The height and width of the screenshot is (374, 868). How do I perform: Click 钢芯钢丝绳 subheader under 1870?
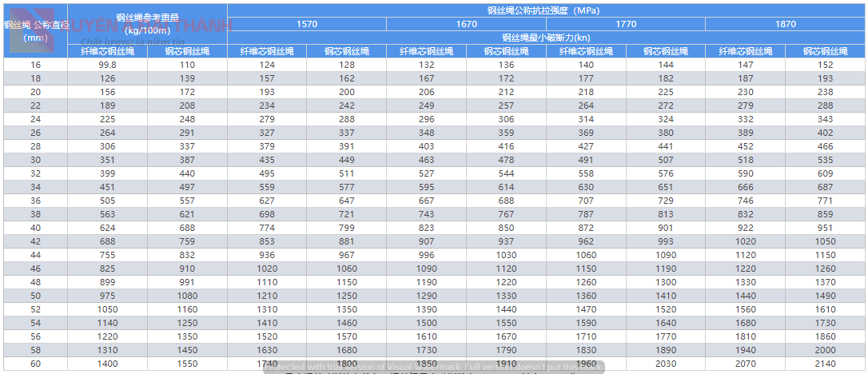pos(825,51)
